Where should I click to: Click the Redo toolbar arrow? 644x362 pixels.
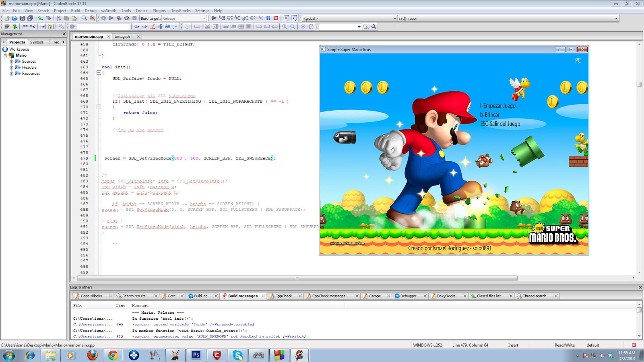click(x=48, y=18)
